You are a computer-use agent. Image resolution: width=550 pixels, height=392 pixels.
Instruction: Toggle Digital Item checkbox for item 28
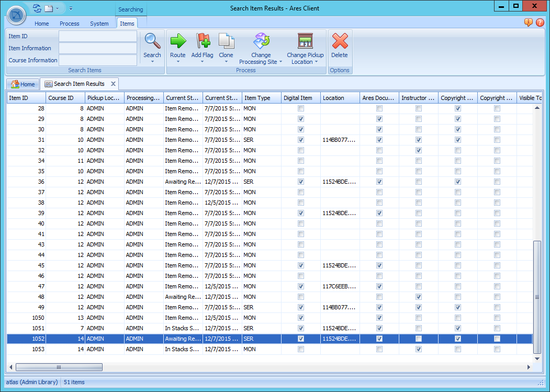pos(301,108)
